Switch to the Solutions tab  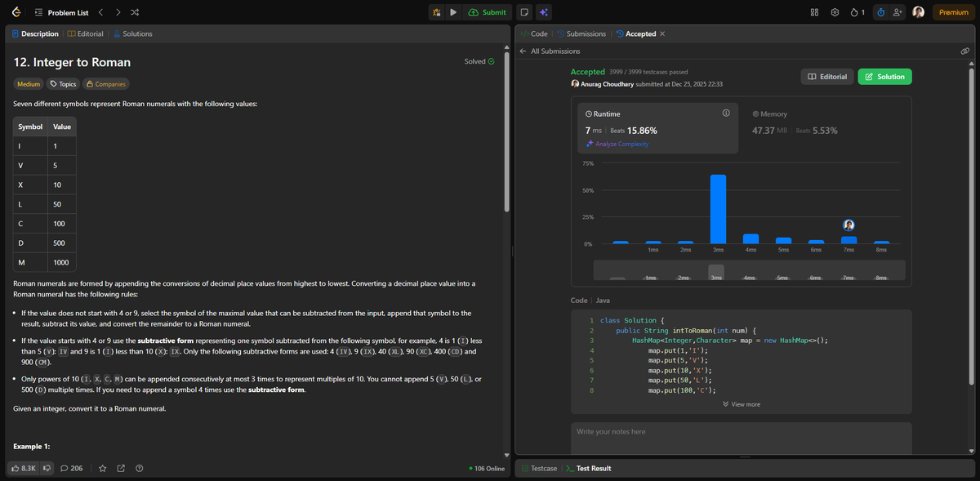coord(132,33)
